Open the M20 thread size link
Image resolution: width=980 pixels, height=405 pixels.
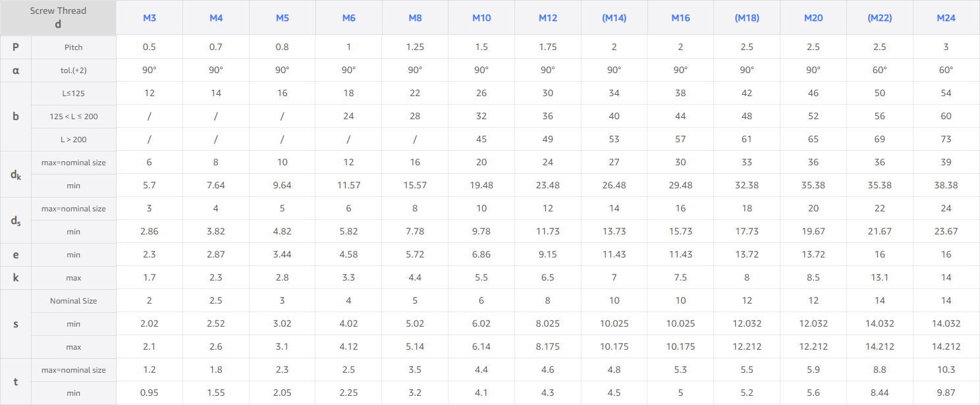pyautogui.click(x=813, y=18)
